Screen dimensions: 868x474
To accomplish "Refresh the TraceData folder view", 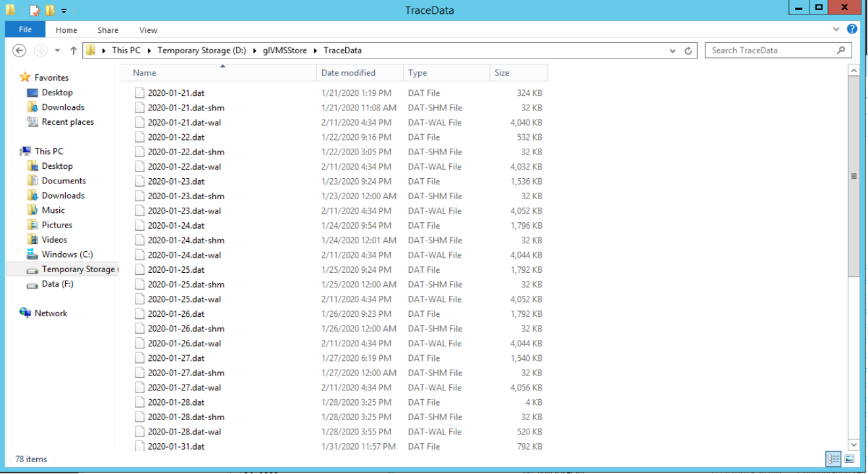I will pyautogui.click(x=688, y=51).
